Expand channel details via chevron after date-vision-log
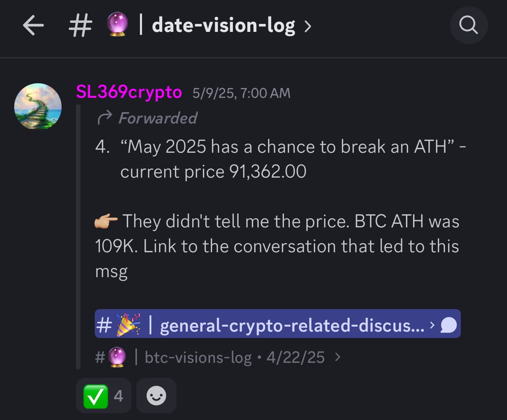The width and height of the screenshot is (507, 420). (308, 27)
